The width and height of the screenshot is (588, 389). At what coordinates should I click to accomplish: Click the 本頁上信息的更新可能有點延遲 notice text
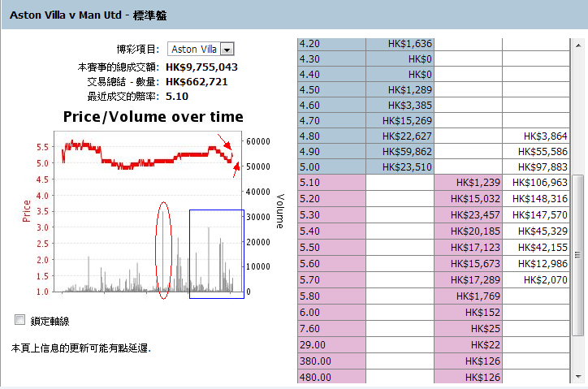point(81,348)
